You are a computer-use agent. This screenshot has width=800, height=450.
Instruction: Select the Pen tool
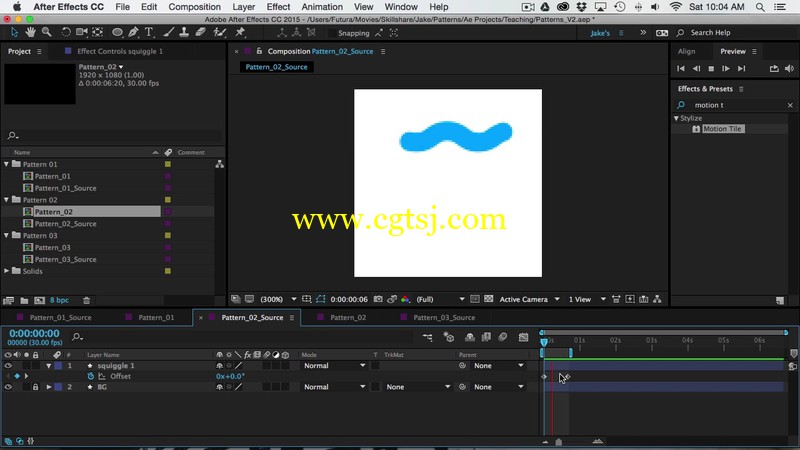(x=133, y=32)
